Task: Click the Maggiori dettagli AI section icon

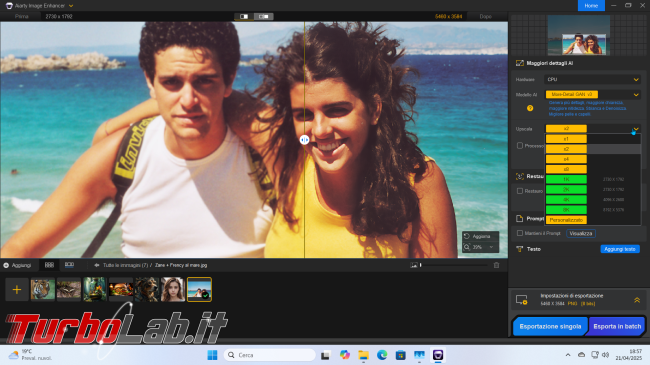Action: coord(519,63)
